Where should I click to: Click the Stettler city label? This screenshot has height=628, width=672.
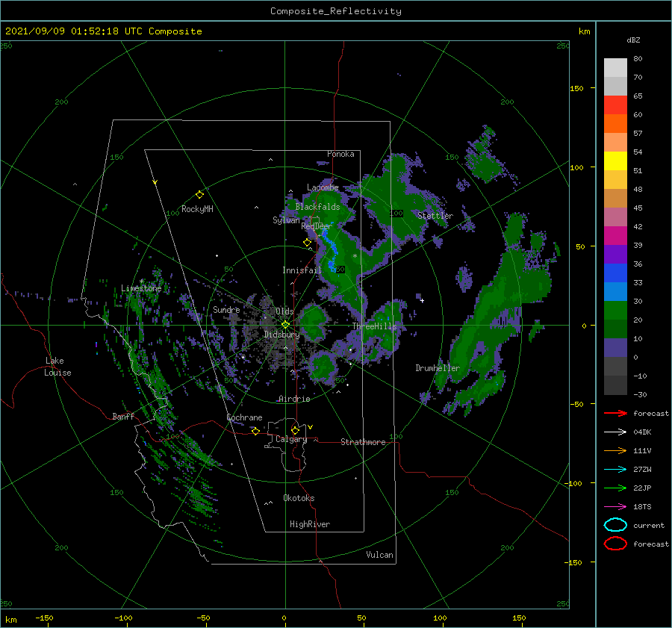click(x=435, y=216)
